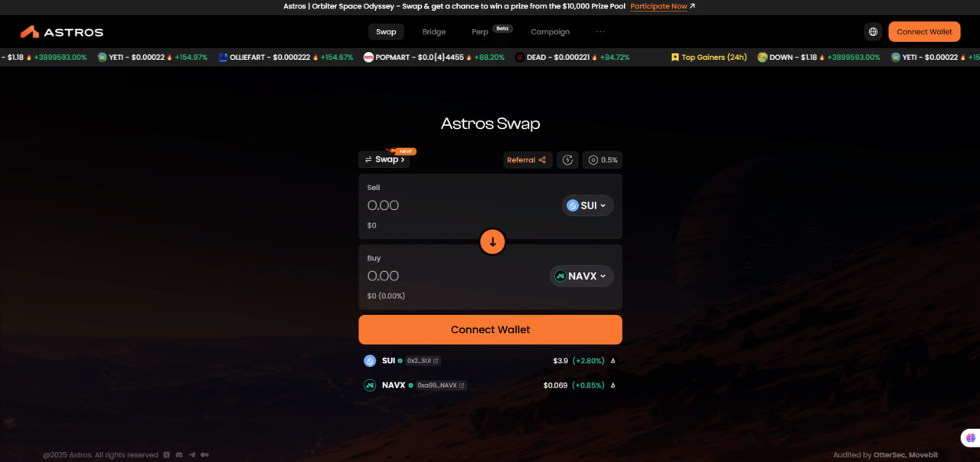Open the Discord footer icon

point(179,455)
